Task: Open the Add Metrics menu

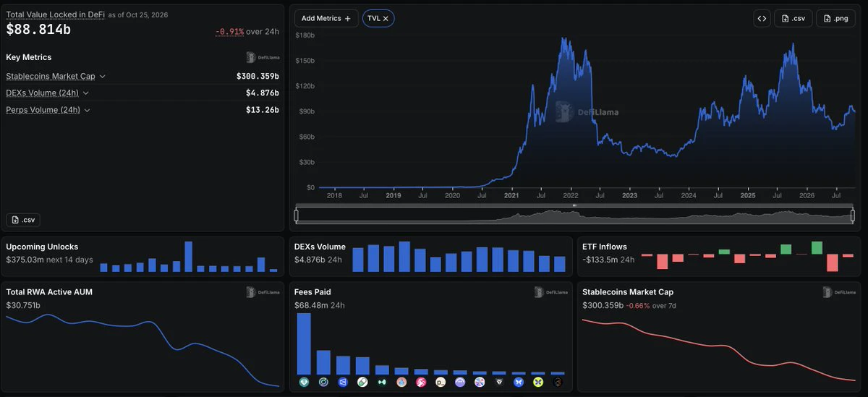Action: pos(326,18)
